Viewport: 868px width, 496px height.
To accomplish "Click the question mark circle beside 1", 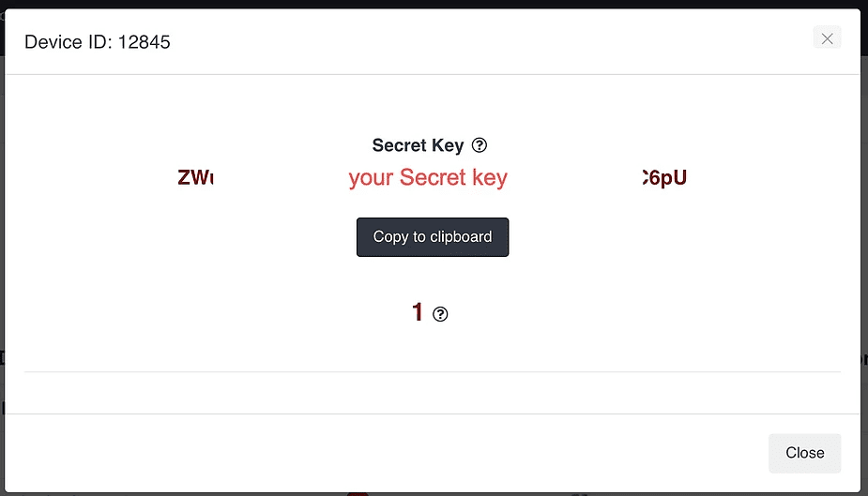I will (440, 314).
